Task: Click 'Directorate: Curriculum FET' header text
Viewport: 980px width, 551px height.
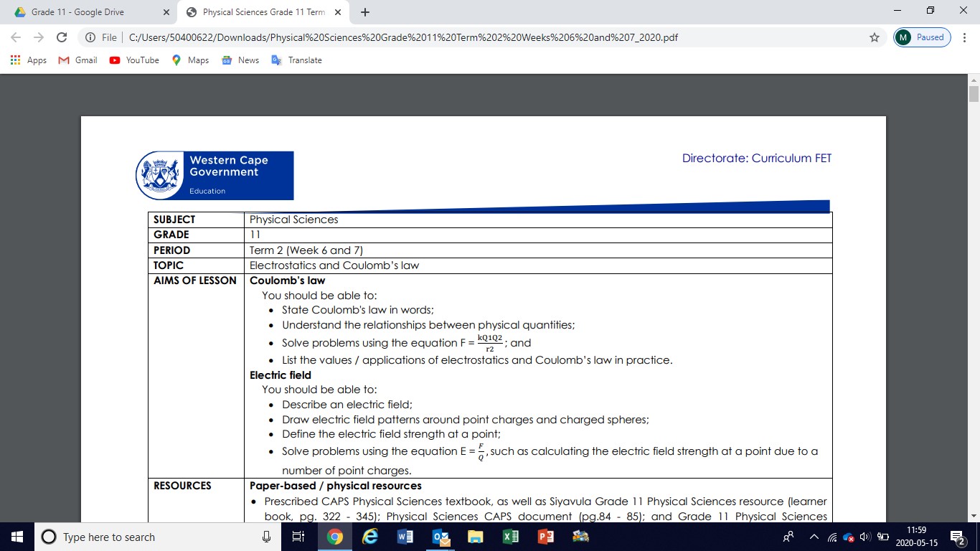Action: [757, 159]
